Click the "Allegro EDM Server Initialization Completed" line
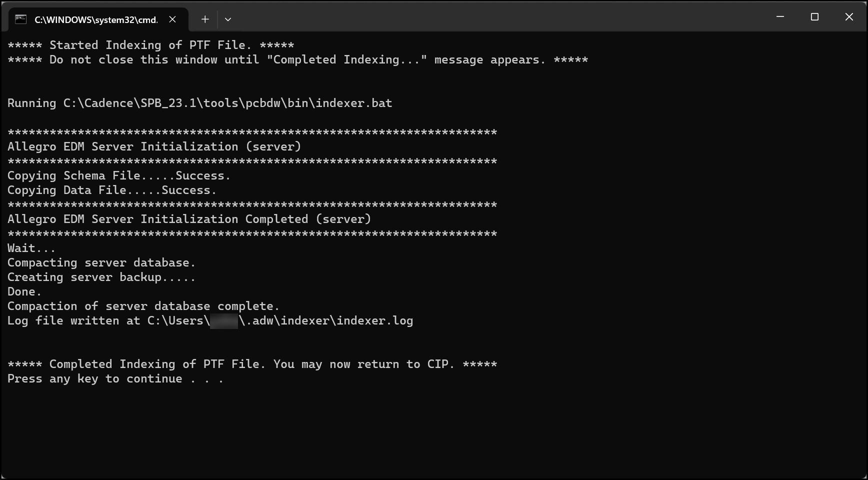This screenshot has height=480, width=868. (189, 219)
